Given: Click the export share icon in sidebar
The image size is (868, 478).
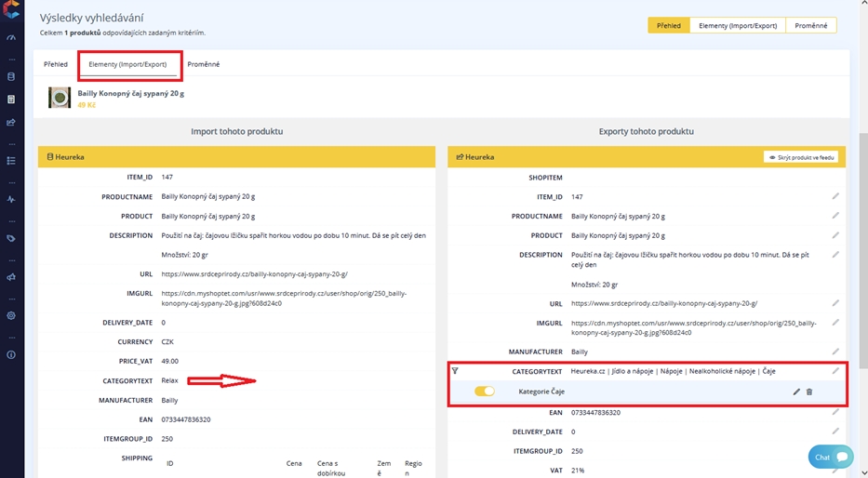Looking at the screenshot, I should point(11,122).
